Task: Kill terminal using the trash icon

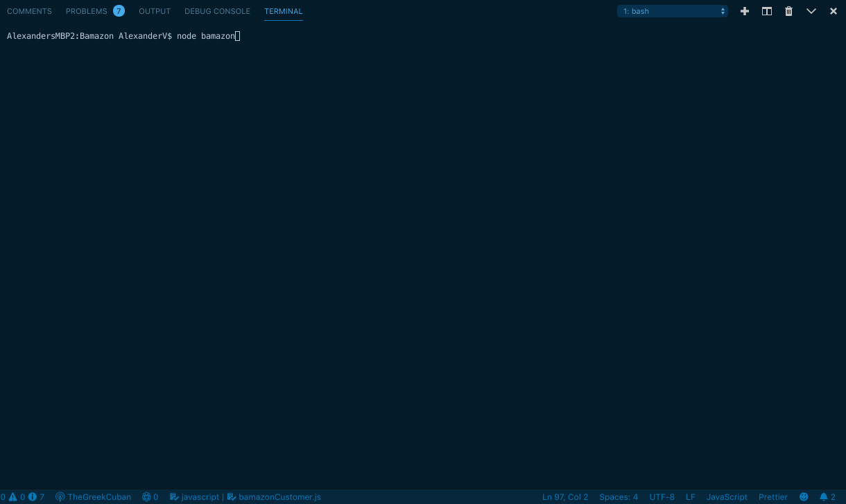Action: point(788,11)
